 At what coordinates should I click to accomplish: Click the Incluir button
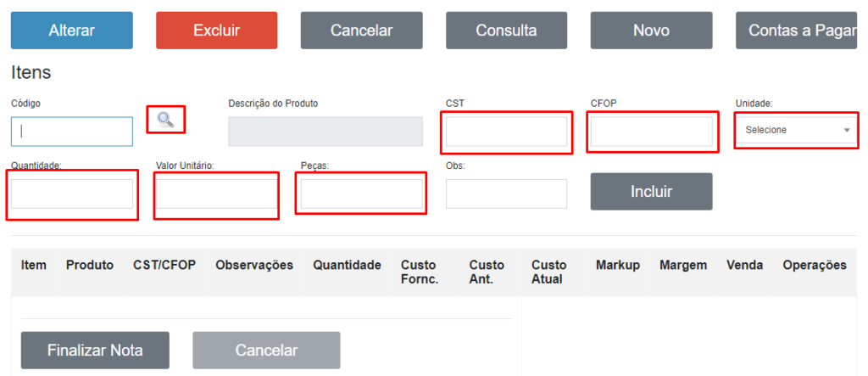pyautogui.click(x=651, y=192)
